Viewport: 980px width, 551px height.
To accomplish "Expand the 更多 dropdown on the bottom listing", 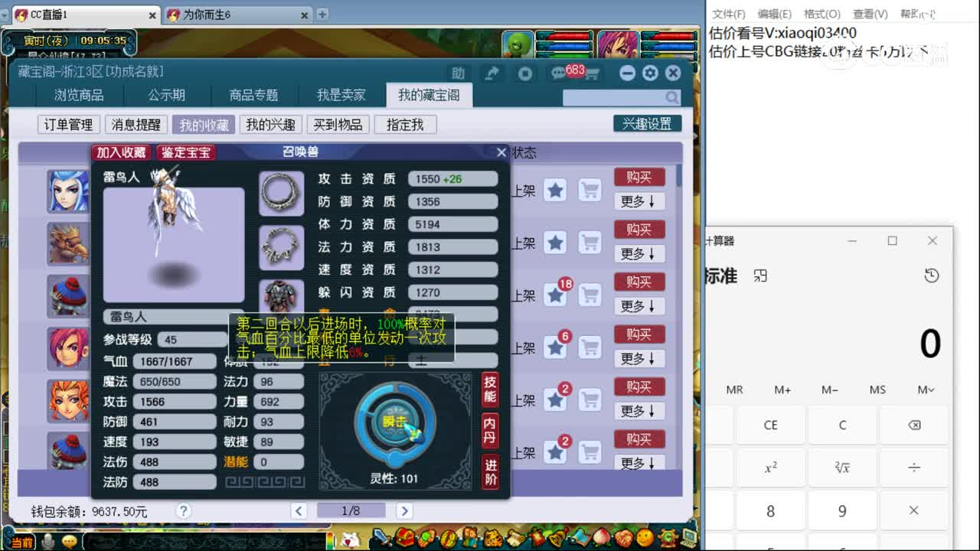I will coord(639,463).
